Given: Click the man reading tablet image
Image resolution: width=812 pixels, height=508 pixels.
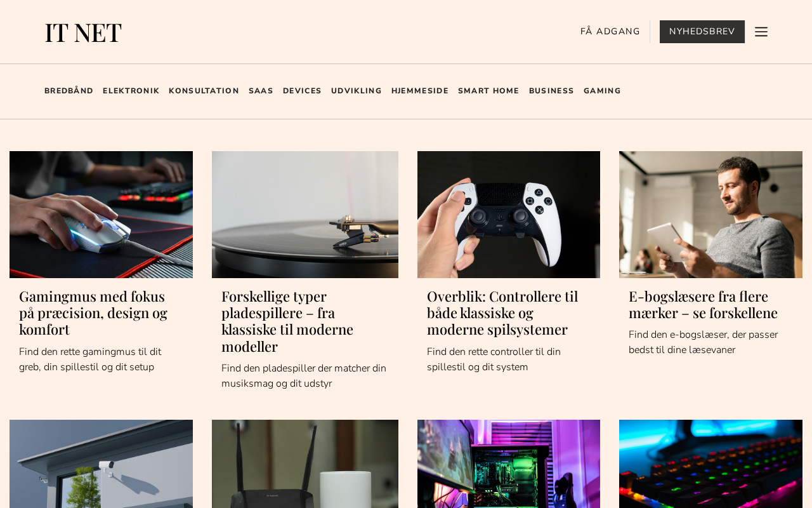Looking at the screenshot, I should [710, 215].
